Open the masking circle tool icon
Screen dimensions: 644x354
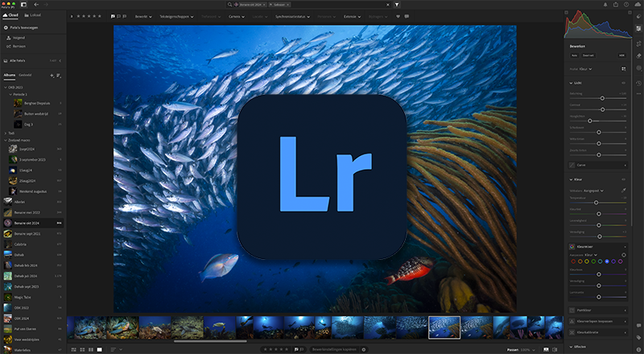point(638,68)
